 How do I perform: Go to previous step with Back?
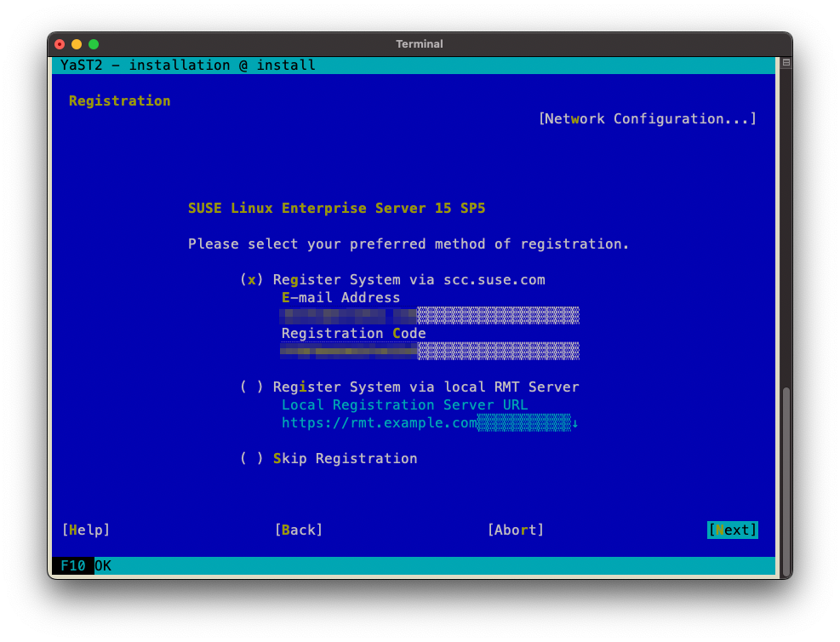(x=299, y=530)
